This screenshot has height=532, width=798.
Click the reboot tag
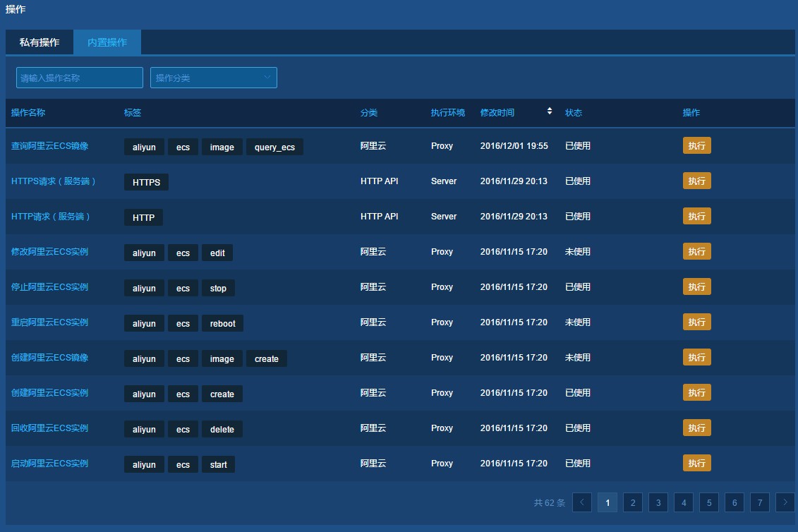click(223, 323)
